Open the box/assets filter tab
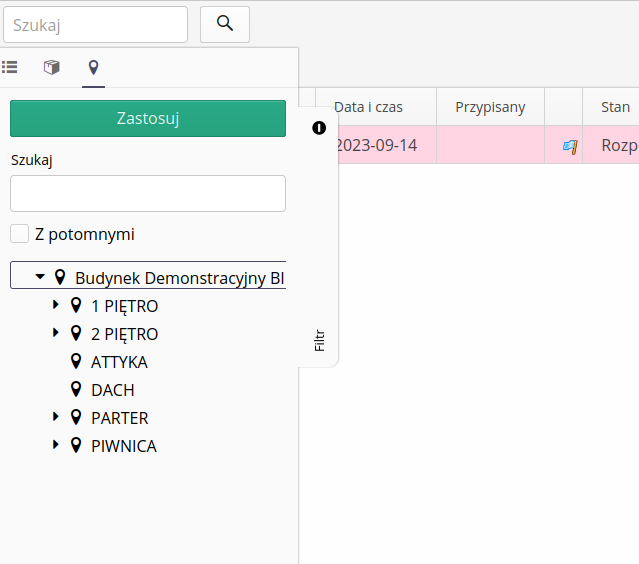639x564 pixels. [x=51, y=67]
